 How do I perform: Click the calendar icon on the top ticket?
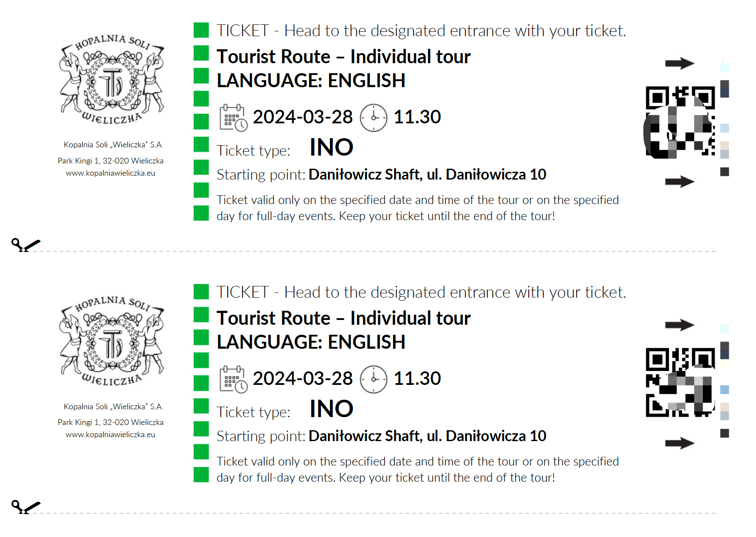234,118
